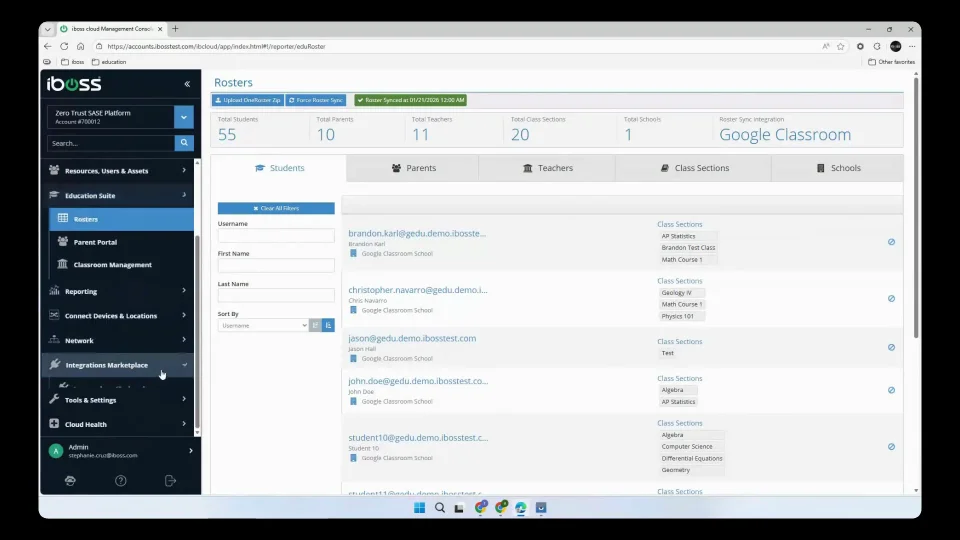The height and width of the screenshot is (540, 960).
Task: Switch to the Schools tab
Action: (x=838, y=168)
